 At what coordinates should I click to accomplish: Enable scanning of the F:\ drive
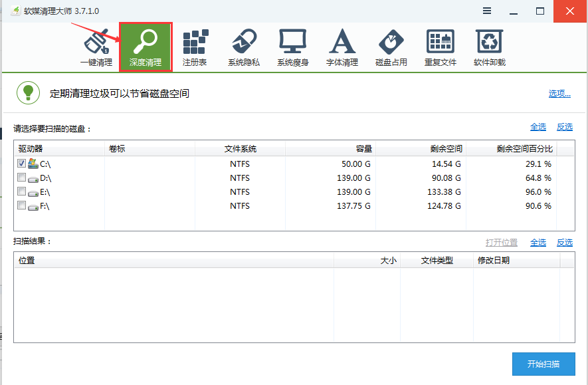click(x=21, y=205)
